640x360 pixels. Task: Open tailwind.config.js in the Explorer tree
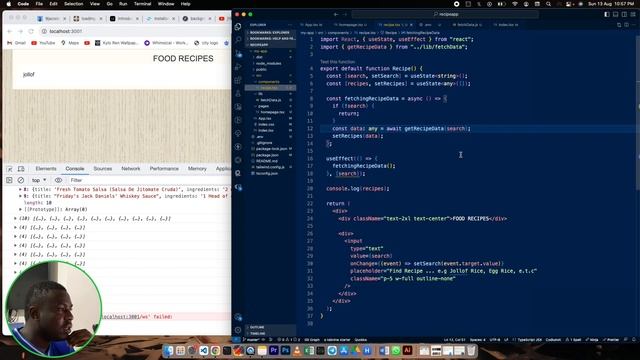270,167
